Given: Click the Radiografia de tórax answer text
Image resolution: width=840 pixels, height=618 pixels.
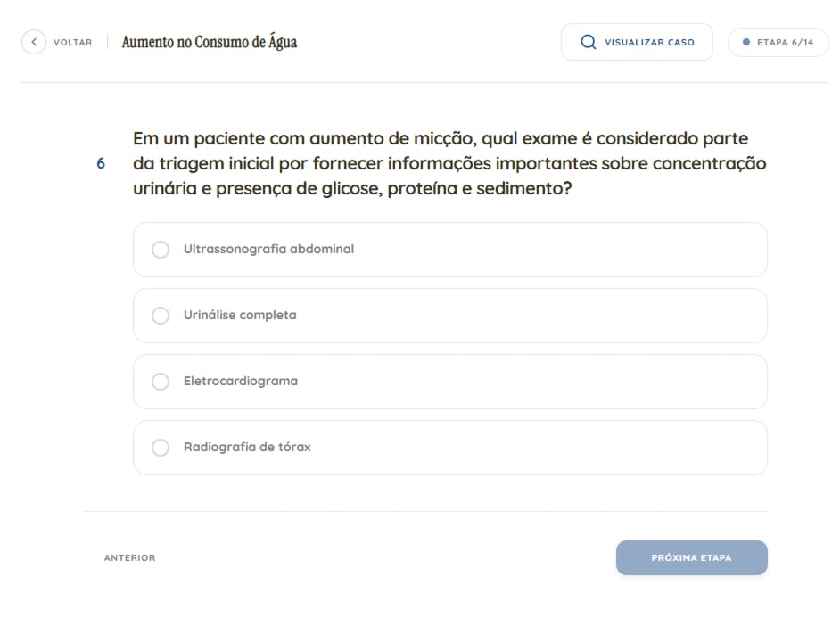Looking at the screenshot, I should coord(247,448).
